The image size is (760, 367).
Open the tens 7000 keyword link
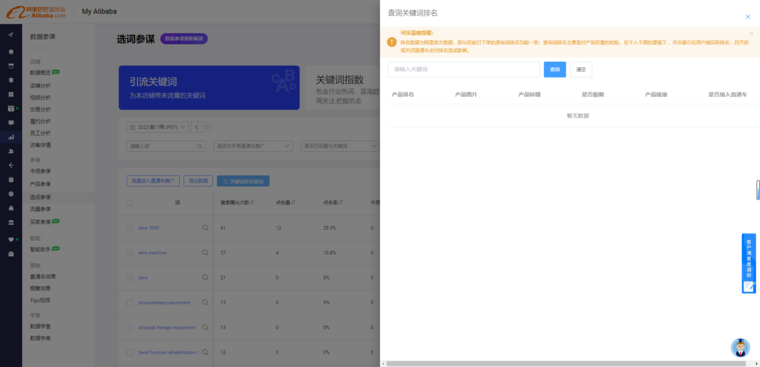tap(148, 228)
